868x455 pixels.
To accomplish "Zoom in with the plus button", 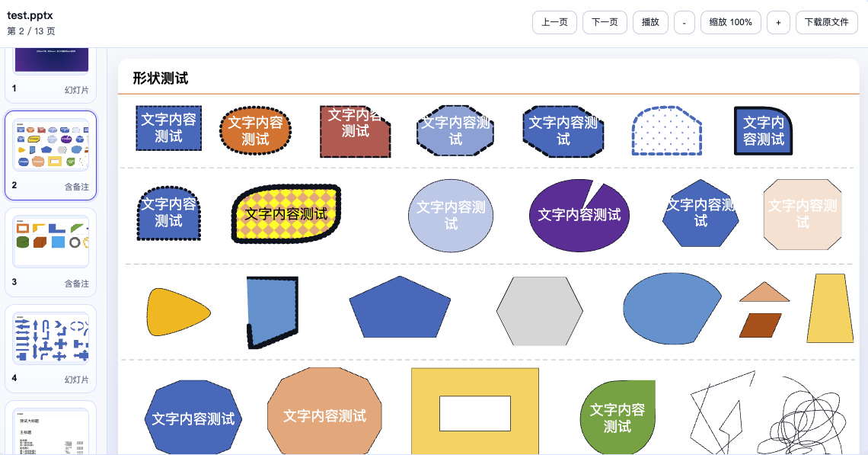I will click(778, 22).
